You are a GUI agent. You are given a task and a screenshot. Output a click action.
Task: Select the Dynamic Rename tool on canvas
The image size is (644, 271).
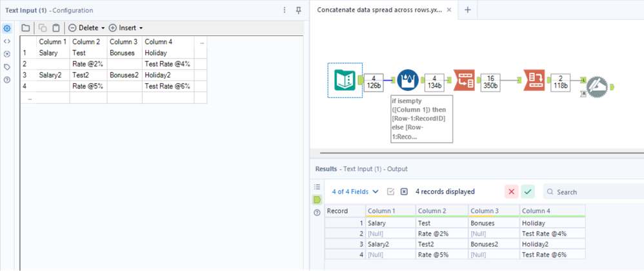point(597,87)
